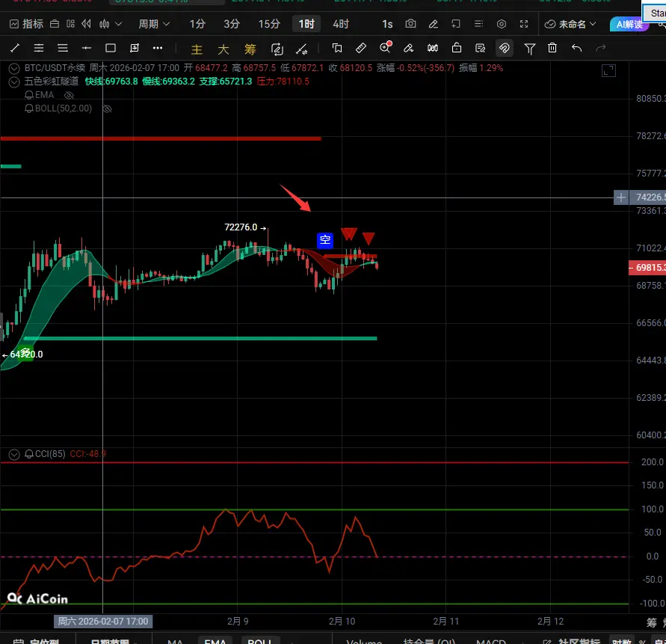Click the 69815 current price label
Image resolution: width=666 pixels, height=644 pixels.
point(647,267)
